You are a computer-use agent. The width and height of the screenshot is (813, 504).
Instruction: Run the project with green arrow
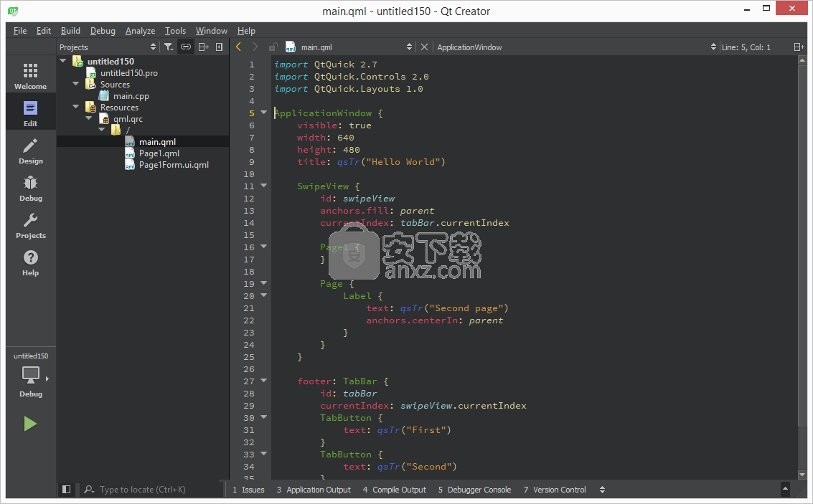30,424
